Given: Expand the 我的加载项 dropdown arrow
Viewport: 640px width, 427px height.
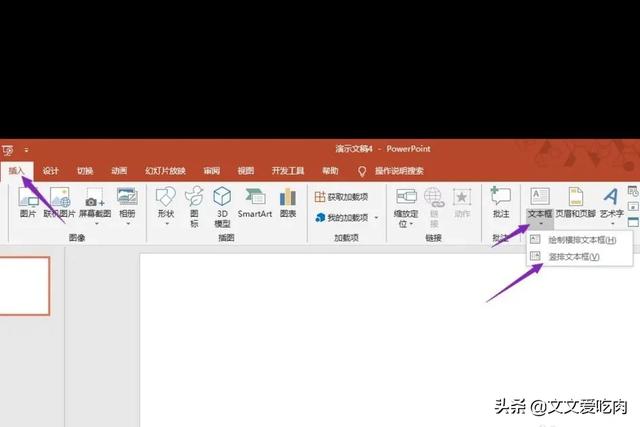Looking at the screenshot, I should pyautogui.click(x=376, y=218).
